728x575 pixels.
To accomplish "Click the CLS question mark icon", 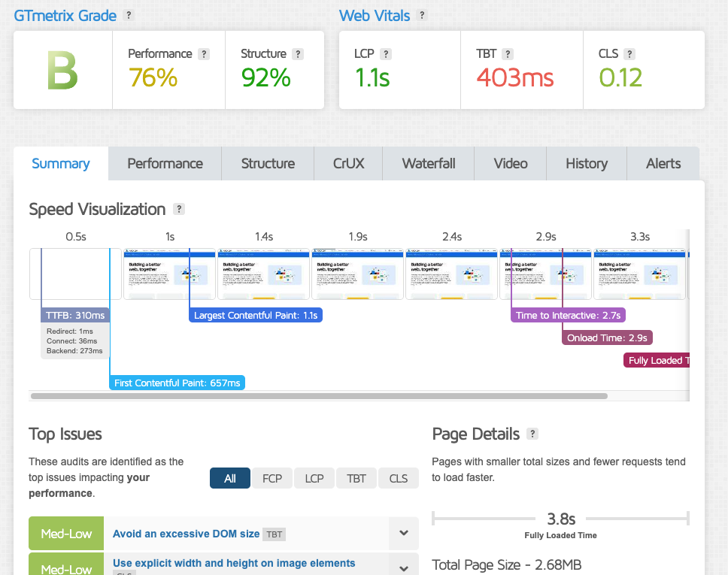I will [x=629, y=54].
